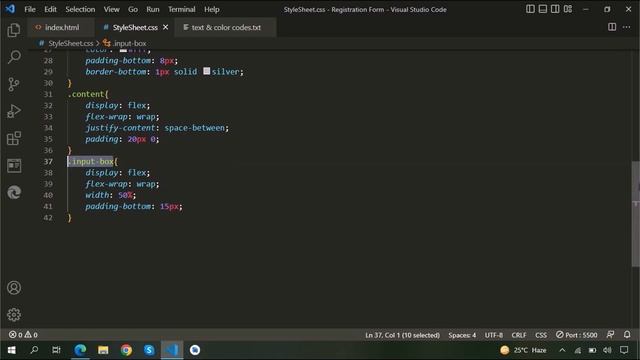Toggle the bottom panel layout icon
Viewport: 640px width, 360px height.
click(542, 9)
